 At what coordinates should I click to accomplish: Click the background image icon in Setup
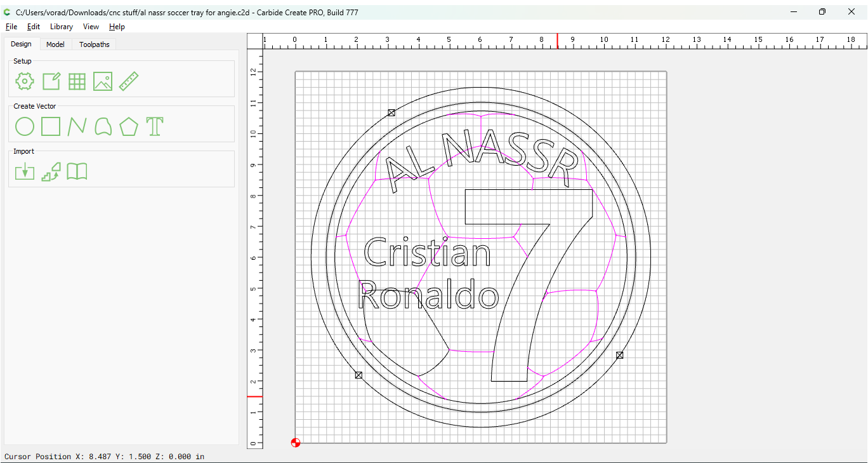(103, 81)
